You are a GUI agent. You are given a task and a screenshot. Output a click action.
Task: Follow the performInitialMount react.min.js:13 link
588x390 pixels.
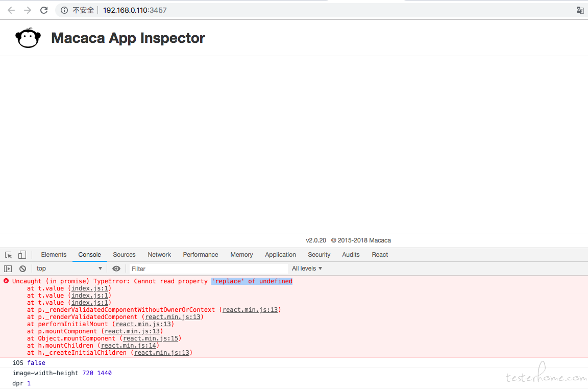click(143, 324)
